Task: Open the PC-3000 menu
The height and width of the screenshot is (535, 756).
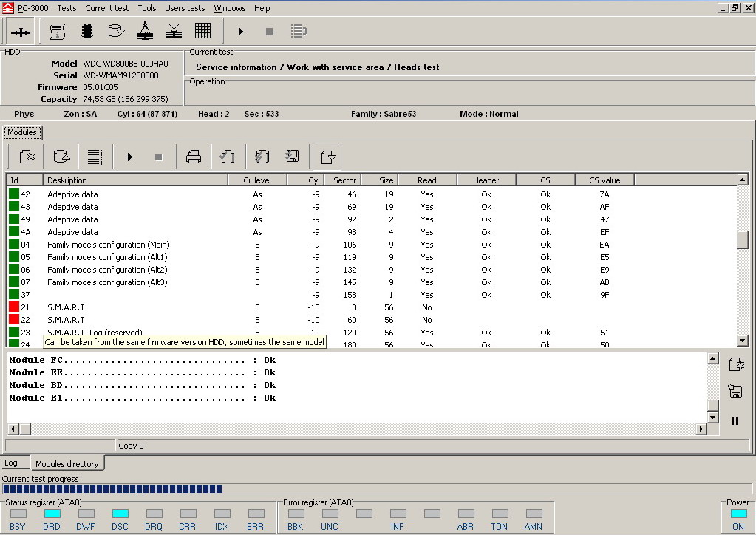Action: click(x=33, y=8)
